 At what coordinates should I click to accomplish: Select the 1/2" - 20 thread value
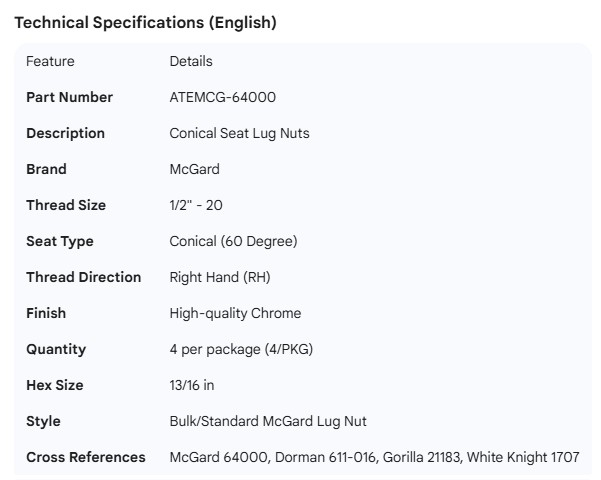[x=196, y=205]
